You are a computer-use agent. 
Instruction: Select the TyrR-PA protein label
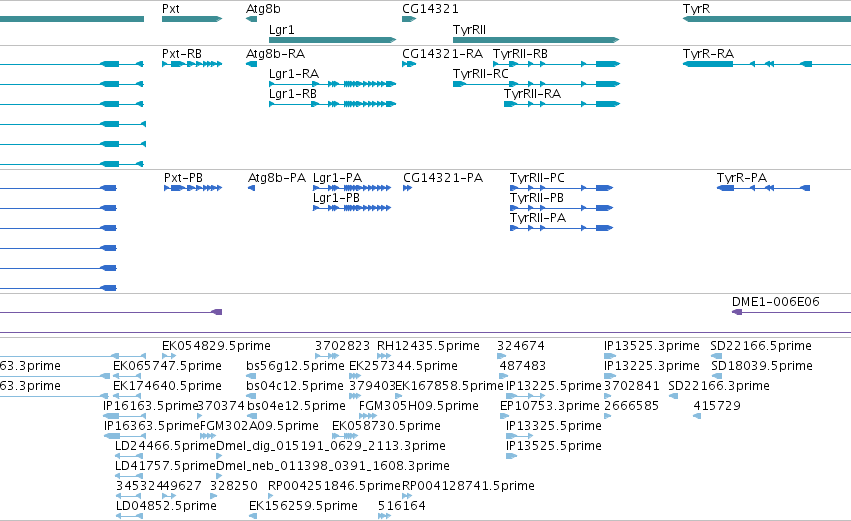click(x=741, y=178)
